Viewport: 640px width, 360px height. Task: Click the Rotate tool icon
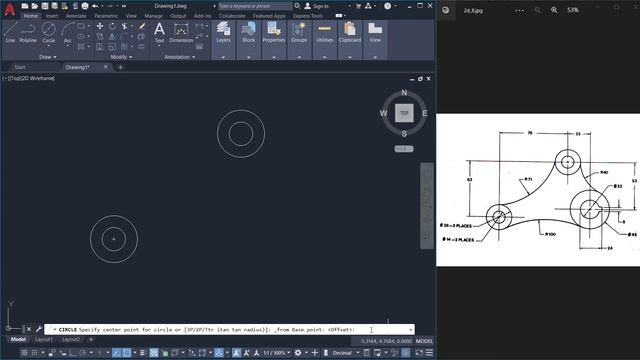tap(112, 26)
